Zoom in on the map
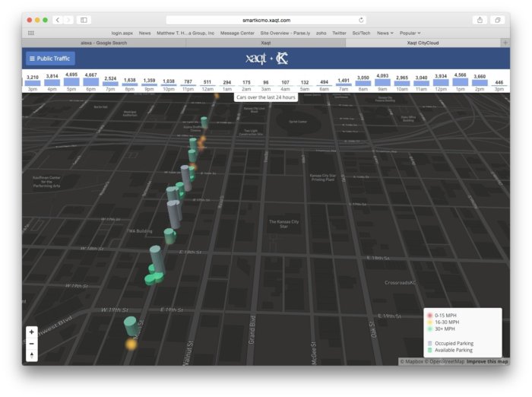Image resolution: width=532 pixels, height=397 pixels. click(31, 332)
